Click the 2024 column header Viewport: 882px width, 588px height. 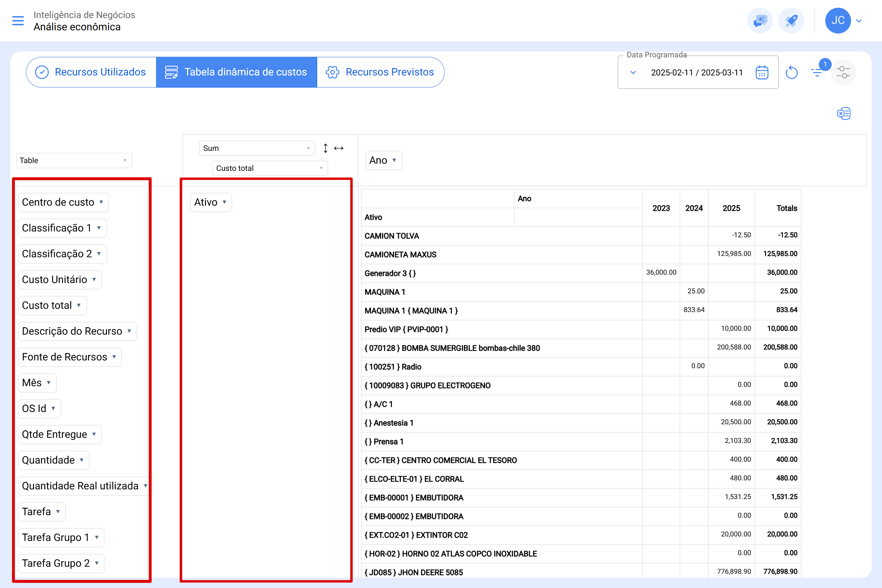(694, 208)
